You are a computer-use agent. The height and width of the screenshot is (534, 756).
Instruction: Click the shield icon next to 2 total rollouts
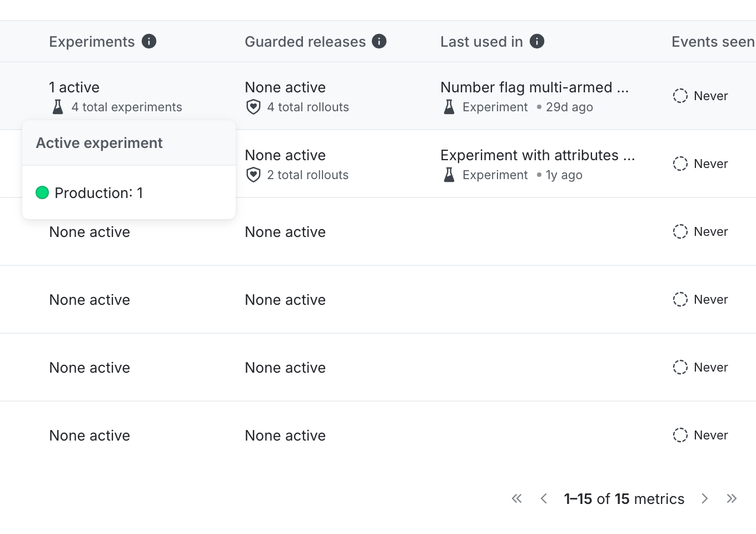(x=253, y=175)
